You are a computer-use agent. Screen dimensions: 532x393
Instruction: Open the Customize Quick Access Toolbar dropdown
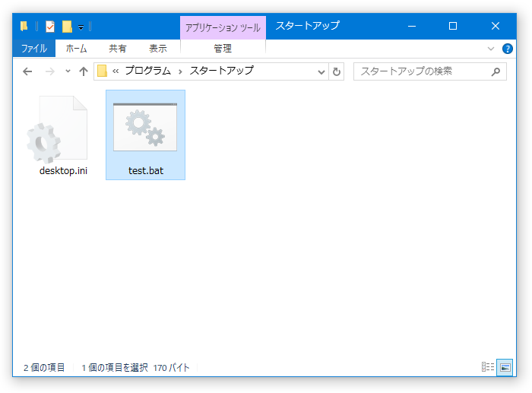point(81,27)
